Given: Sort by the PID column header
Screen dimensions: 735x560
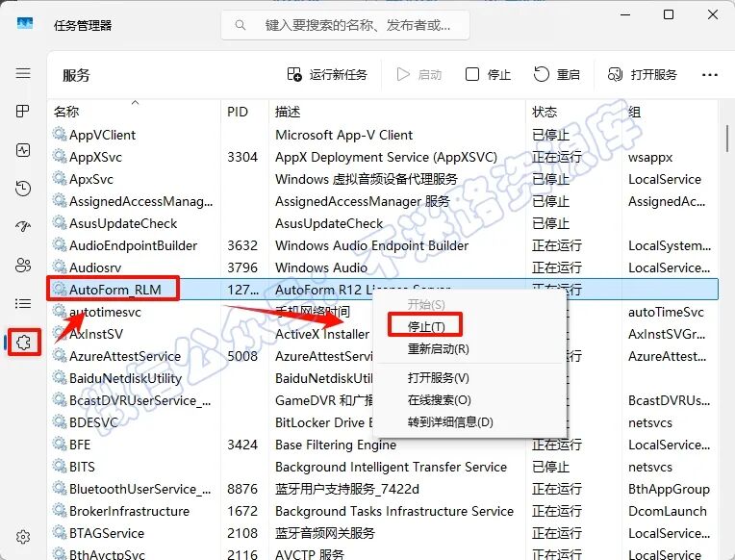Looking at the screenshot, I should pyautogui.click(x=238, y=112).
